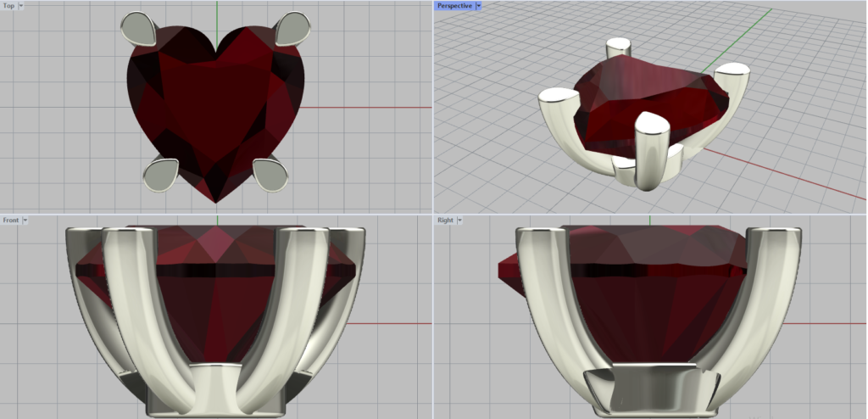Pick the upper-left prong in Top view

click(138, 29)
